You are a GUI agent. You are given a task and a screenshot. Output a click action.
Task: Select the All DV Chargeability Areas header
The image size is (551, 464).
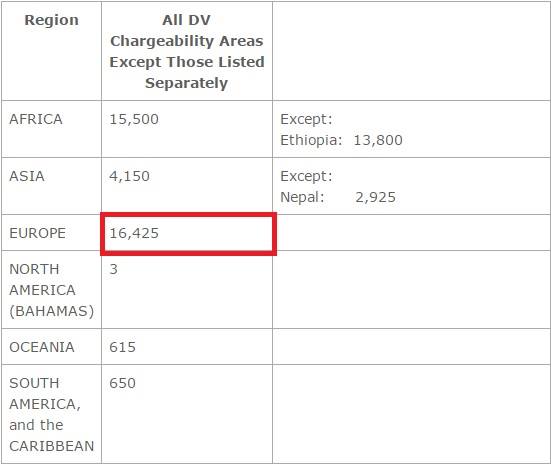(187, 51)
